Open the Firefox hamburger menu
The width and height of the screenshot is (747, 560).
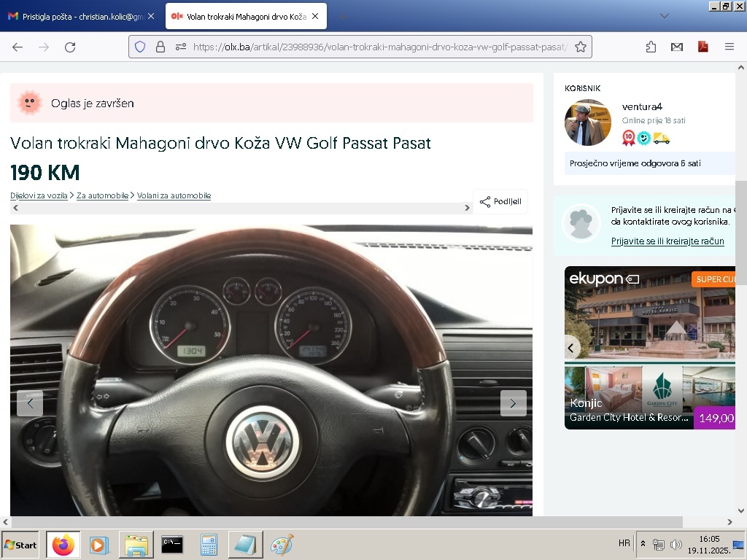(729, 47)
